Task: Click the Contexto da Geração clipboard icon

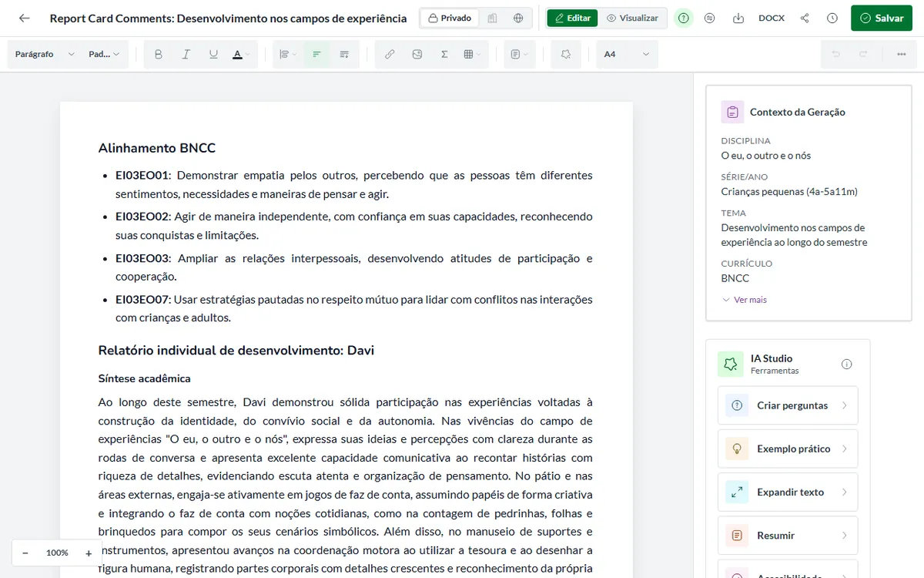Action: point(732,112)
